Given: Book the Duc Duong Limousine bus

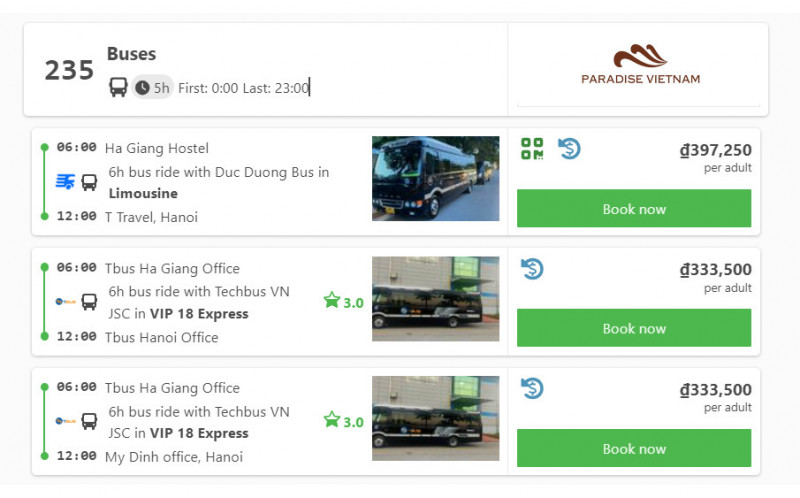Looking at the screenshot, I should click(x=634, y=209).
